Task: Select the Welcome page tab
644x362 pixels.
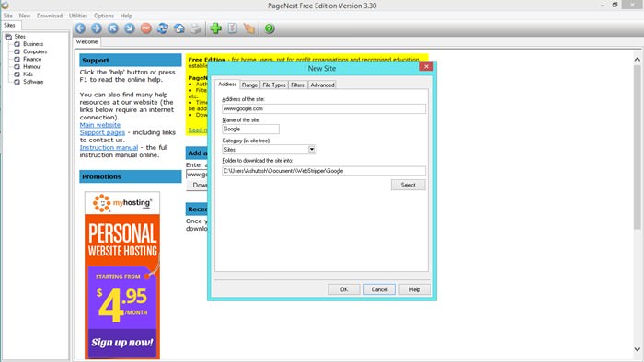Action: tap(86, 42)
